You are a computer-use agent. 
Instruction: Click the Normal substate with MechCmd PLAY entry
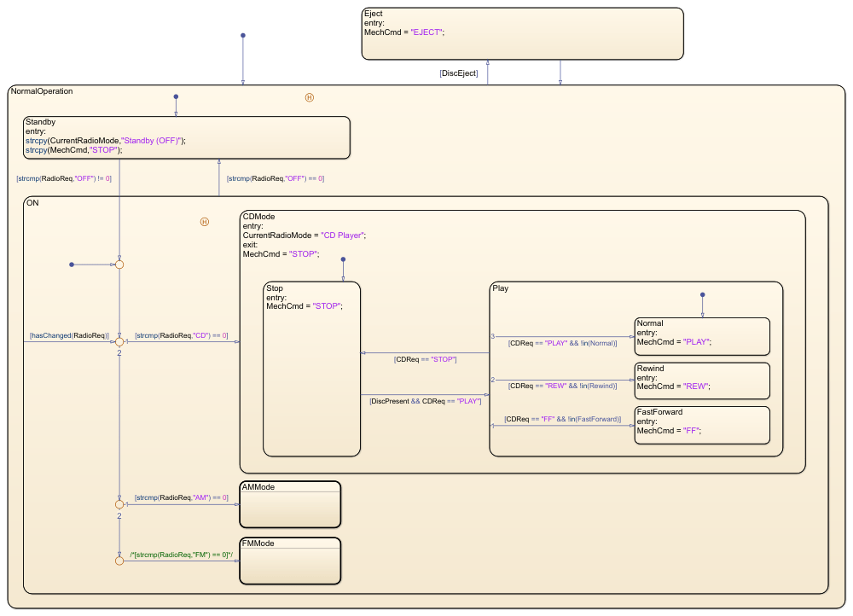point(701,336)
